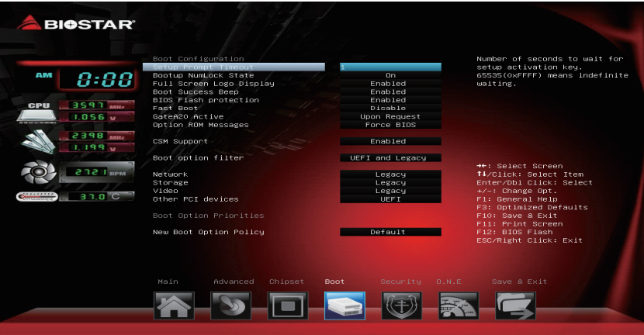Select the Full Screen Logo Display label
This screenshot has width=644, height=335.
tap(213, 83)
